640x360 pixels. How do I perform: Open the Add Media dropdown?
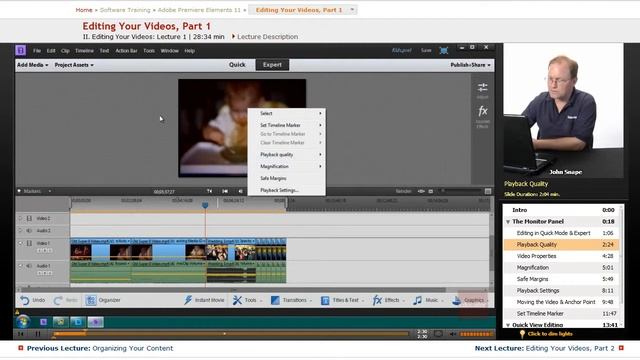[33, 65]
